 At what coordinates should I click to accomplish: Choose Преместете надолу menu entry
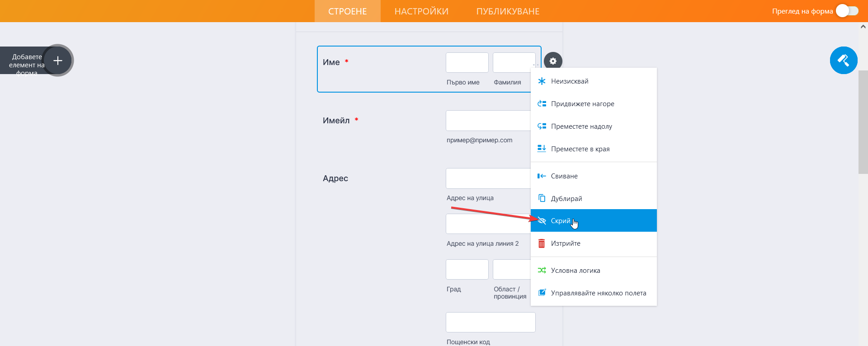[581, 126]
